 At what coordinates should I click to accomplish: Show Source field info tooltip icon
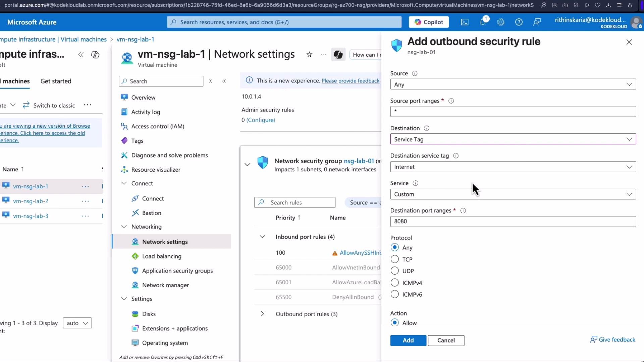(415, 73)
